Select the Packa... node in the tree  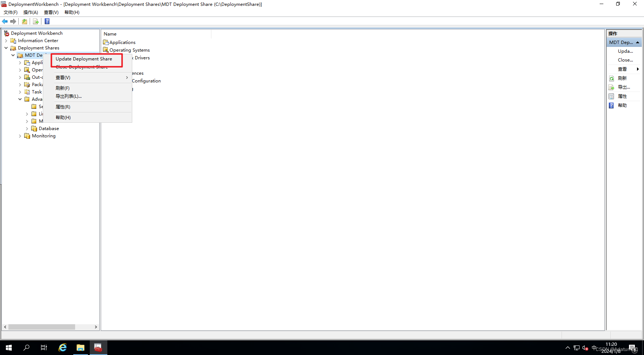(x=37, y=85)
